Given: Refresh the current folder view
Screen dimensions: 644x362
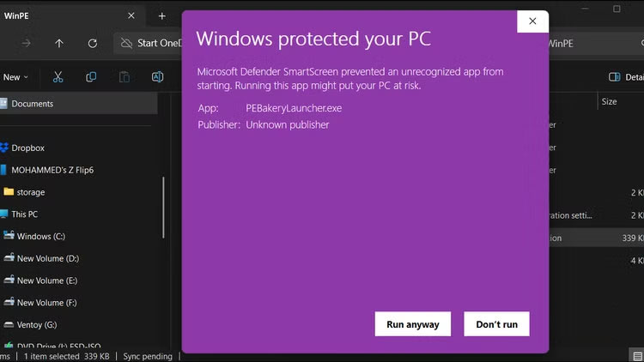Looking at the screenshot, I should click(93, 43).
